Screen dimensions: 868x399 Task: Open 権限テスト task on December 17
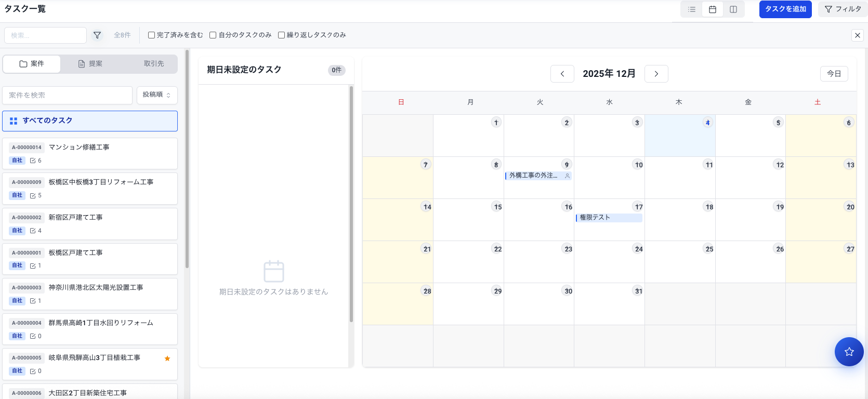tap(609, 218)
